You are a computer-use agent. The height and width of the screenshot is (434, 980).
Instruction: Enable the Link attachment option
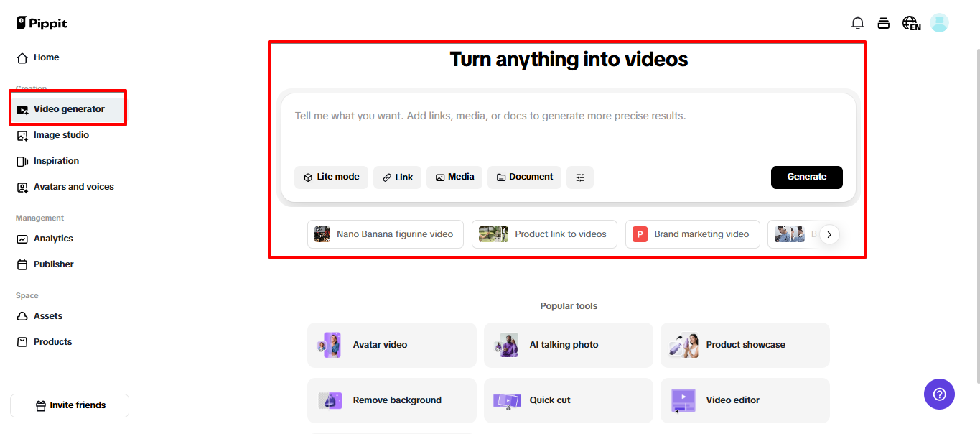pyautogui.click(x=397, y=177)
